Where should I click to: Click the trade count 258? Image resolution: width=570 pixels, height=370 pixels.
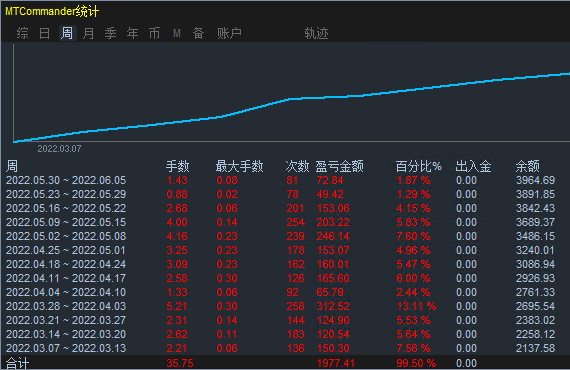(295, 306)
